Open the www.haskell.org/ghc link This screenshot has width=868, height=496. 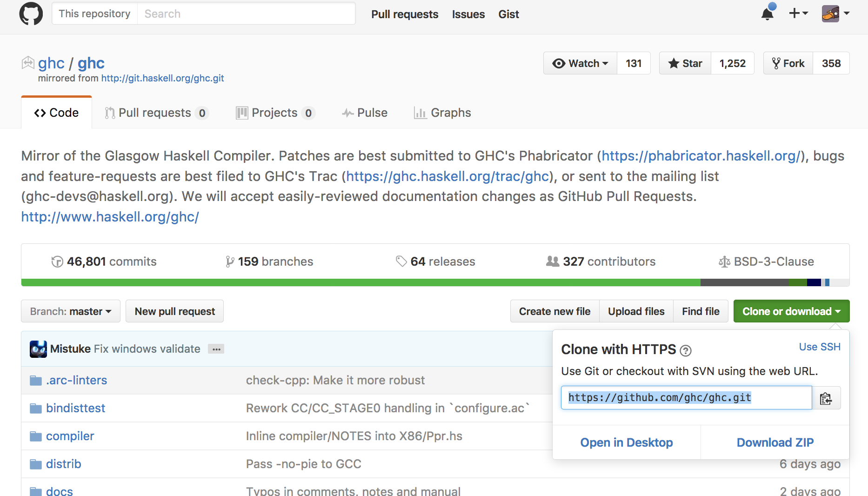110,217
